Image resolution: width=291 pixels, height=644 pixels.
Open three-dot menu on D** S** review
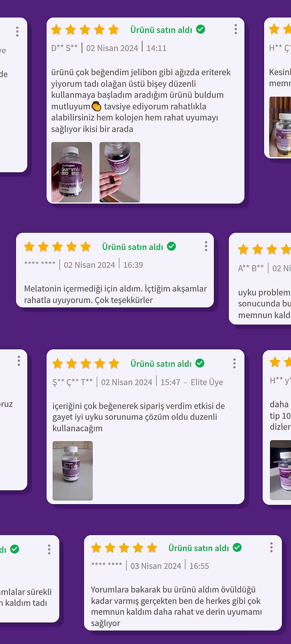point(236,29)
